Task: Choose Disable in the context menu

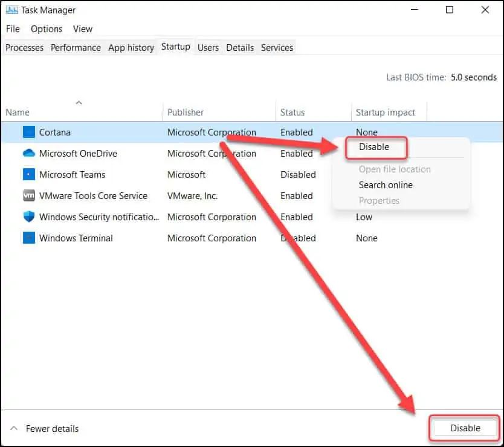Action: pos(374,147)
